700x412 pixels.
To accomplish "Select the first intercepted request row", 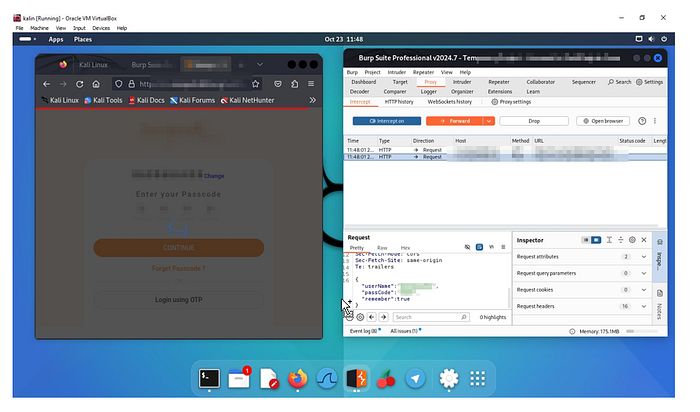I will click(x=505, y=150).
